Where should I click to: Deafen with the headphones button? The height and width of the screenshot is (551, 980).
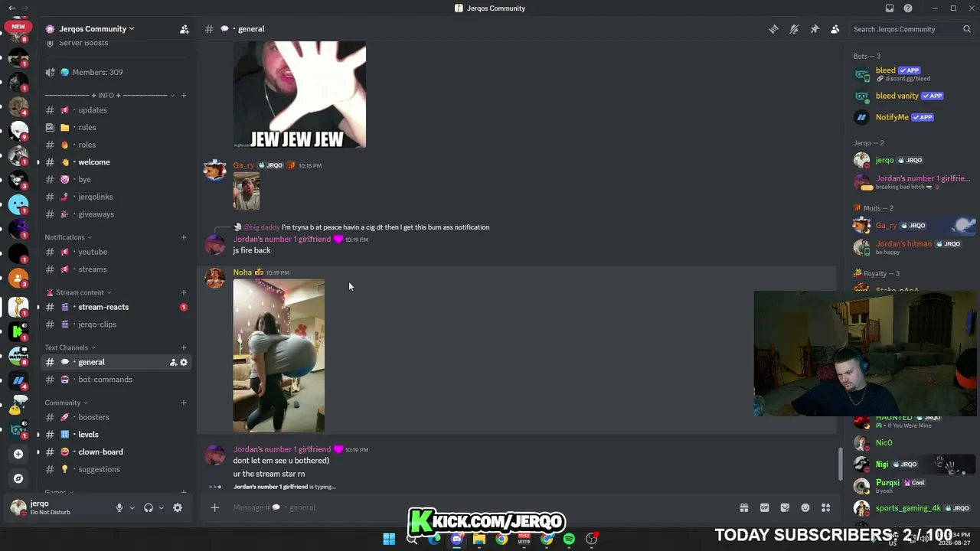149,507
